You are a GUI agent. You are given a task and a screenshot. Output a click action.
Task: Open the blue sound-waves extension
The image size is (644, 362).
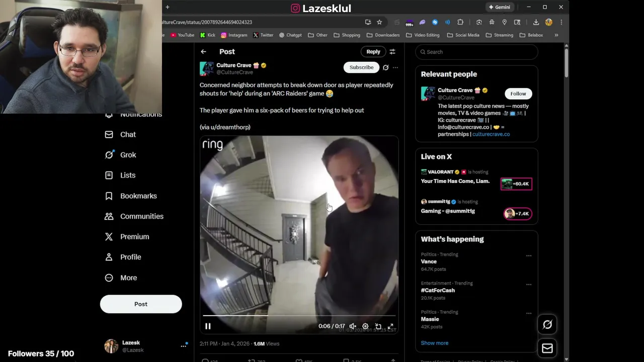pyautogui.click(x=447, y=22)
